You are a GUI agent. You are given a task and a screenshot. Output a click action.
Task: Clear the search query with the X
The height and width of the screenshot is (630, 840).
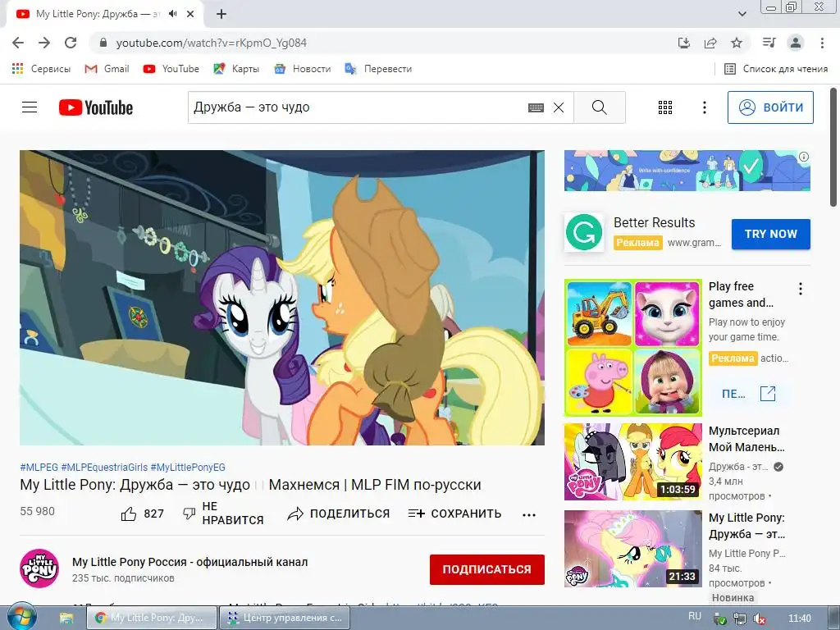558,107
